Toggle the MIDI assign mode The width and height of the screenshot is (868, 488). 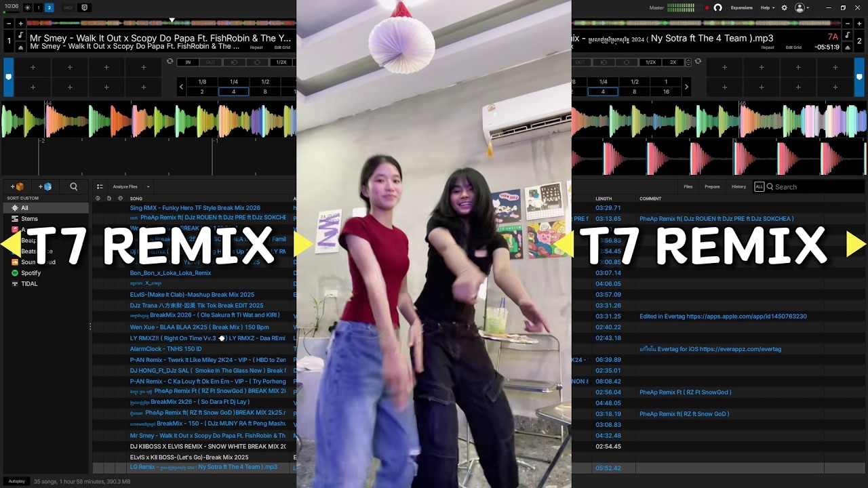tap(68, 7)
